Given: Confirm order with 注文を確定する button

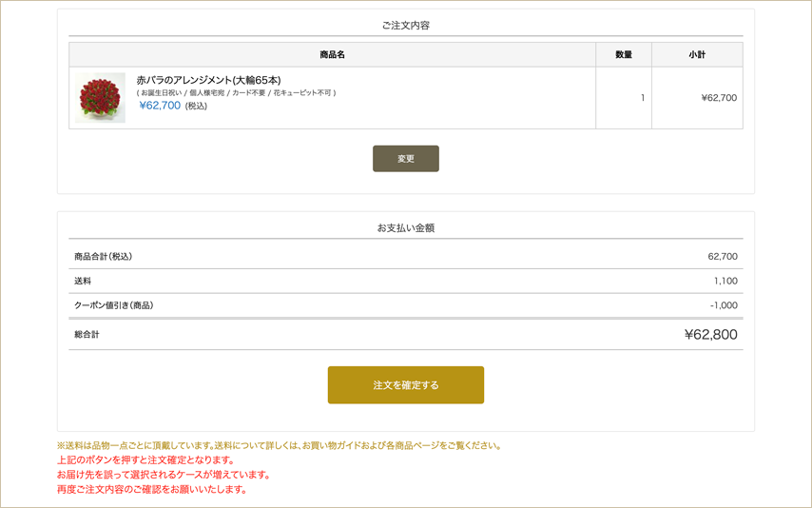Looking at the screenshot, I should point(405,385).
